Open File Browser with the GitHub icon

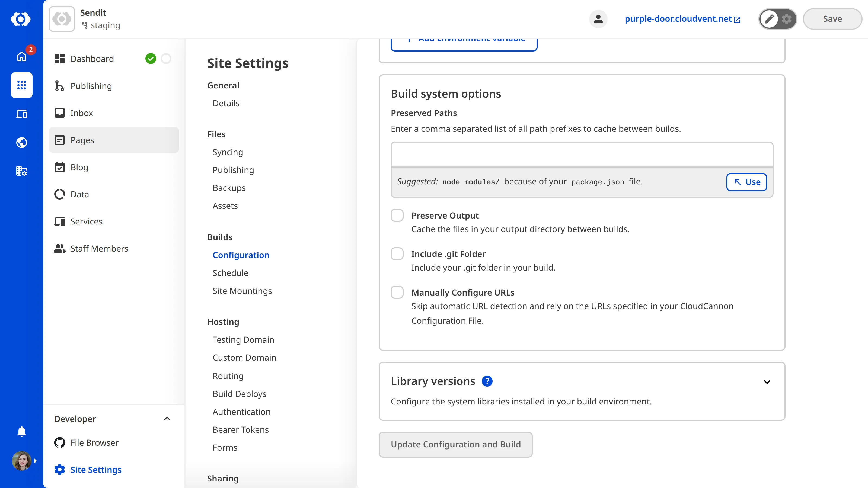tap(59, 442)
